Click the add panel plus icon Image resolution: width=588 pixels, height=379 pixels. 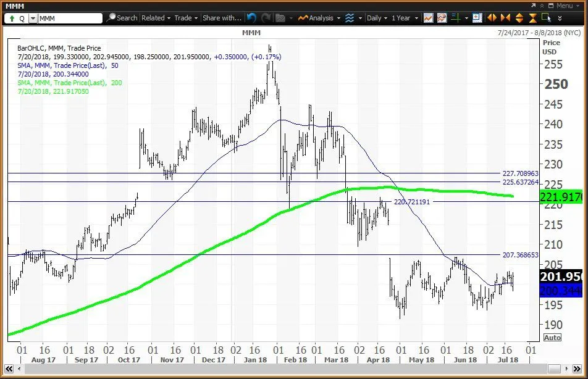(477, 18)
